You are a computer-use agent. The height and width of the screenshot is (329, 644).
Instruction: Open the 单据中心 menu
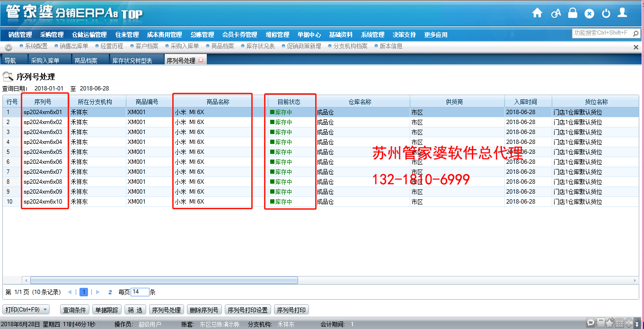coord(309,35)
